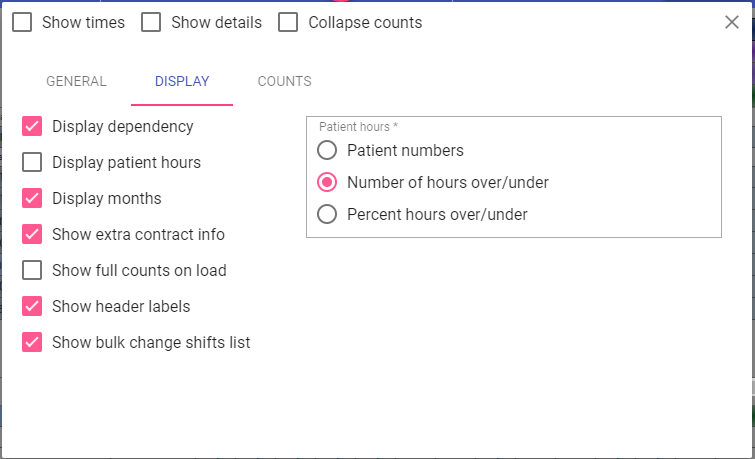Uncheck Display dependency
The width and height of the screenshot is (755, 459).
tap(32, 126)
